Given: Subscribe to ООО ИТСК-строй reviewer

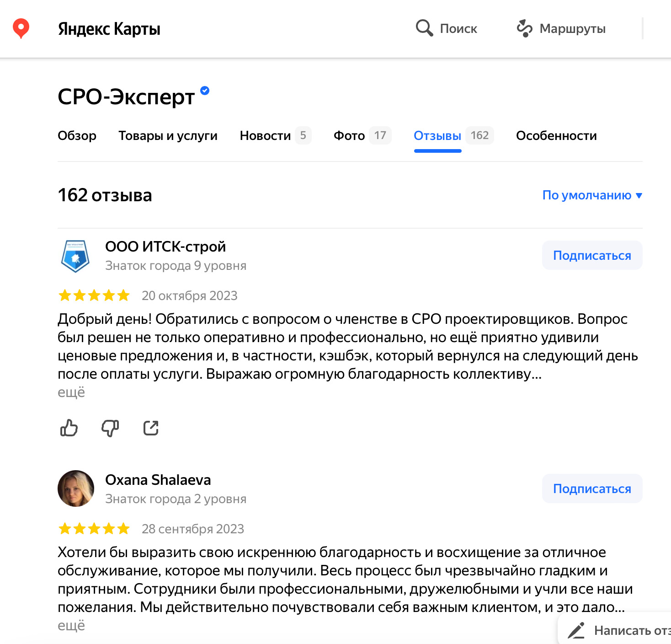Looking at the screenshot, I should pos(592,255).
